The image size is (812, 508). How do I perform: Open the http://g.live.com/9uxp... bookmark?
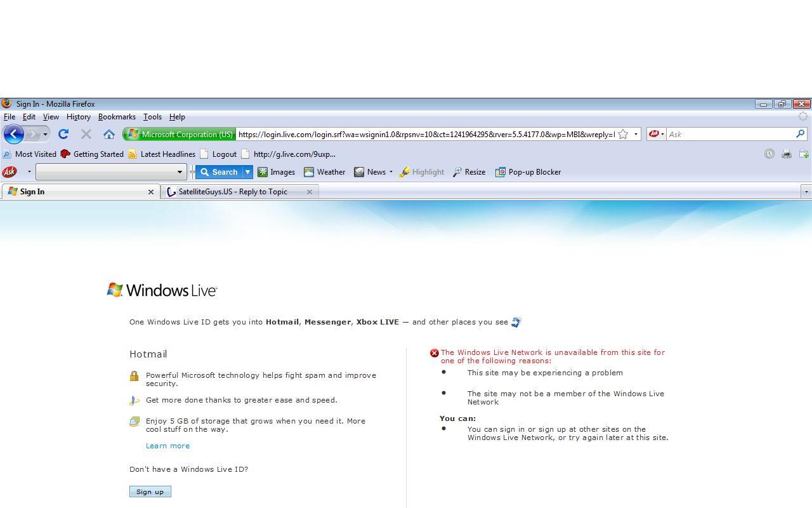(x=289, y=154)
